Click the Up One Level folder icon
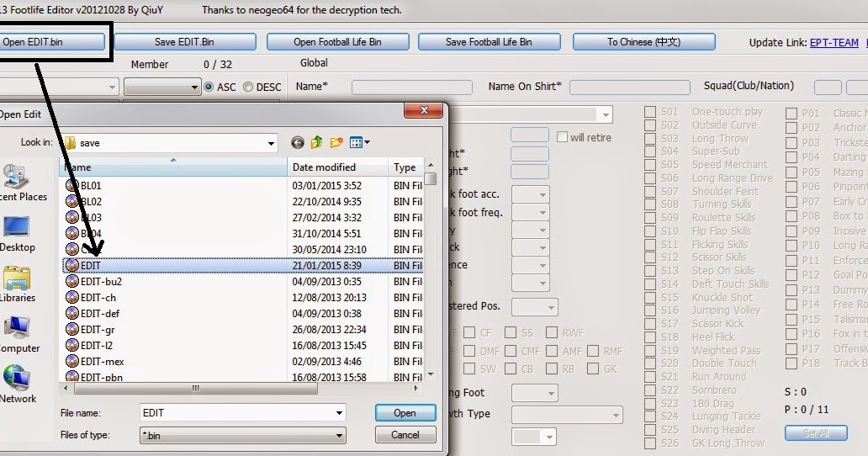 pyautogui.click(x=316, y=143)
